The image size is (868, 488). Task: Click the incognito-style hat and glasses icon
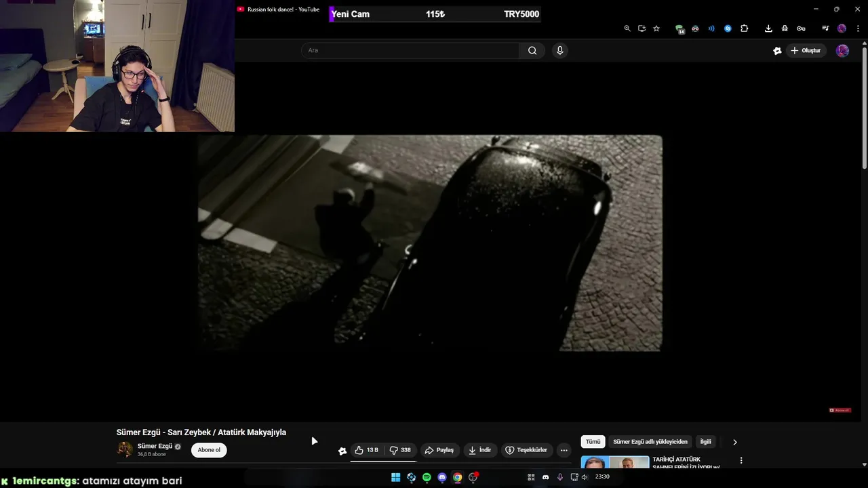[785, 28]
